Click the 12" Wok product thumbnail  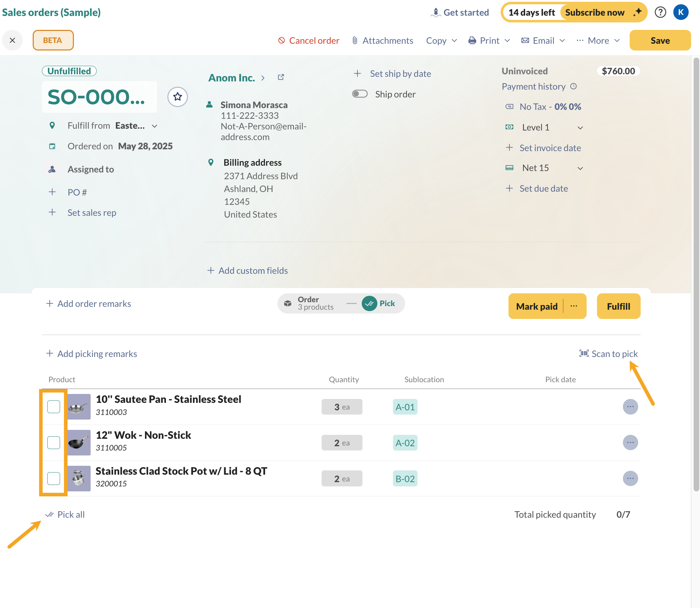tap(79, 443)
